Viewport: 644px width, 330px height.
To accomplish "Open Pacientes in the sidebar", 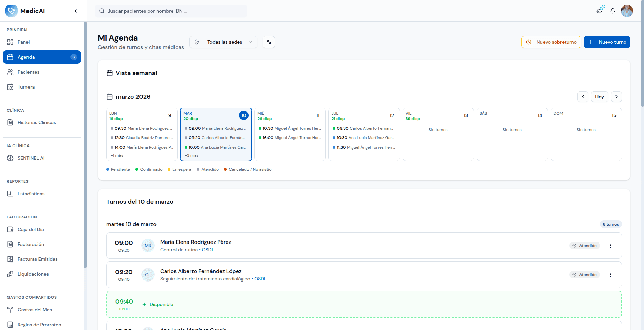I will click(x=29, y=72).
